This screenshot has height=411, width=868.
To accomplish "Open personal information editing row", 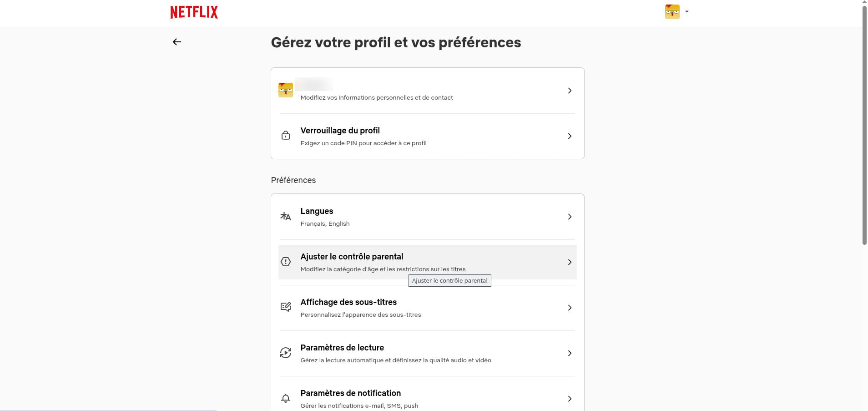I will click(x=428, y=90).
